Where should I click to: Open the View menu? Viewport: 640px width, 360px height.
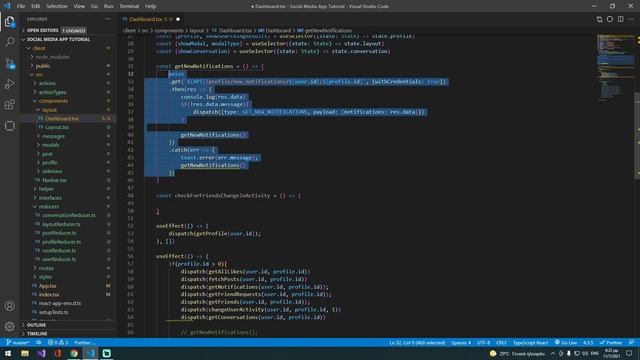[x=79, y=6]
